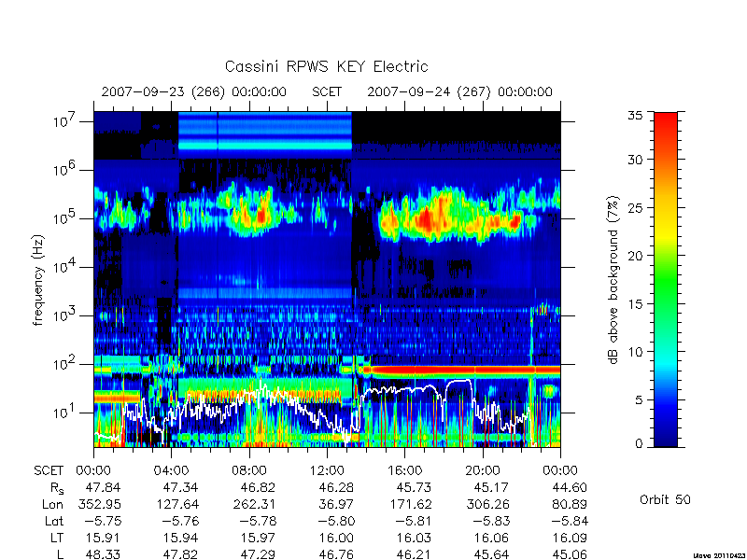Click the colorbar tick label "35"
The width and height of the screenshot is (747, 560).
coord(635,116)
